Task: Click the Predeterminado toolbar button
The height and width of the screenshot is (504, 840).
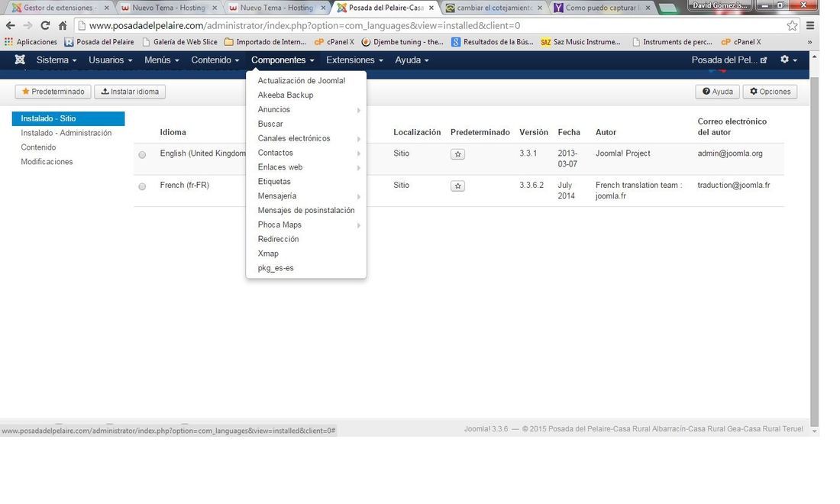Action: tap(53, 92)
